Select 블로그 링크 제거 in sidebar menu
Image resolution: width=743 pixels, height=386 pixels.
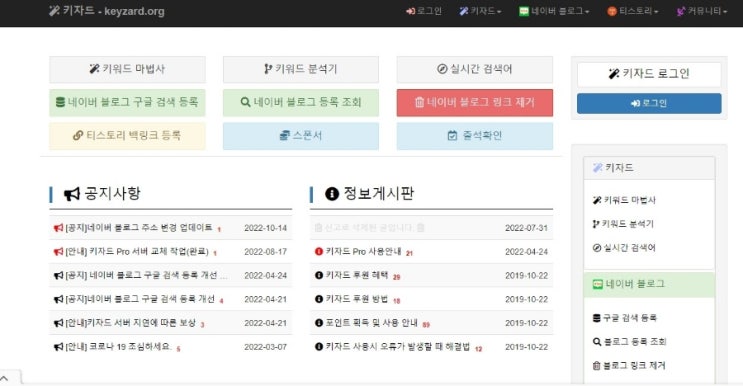tap(629, 365)
